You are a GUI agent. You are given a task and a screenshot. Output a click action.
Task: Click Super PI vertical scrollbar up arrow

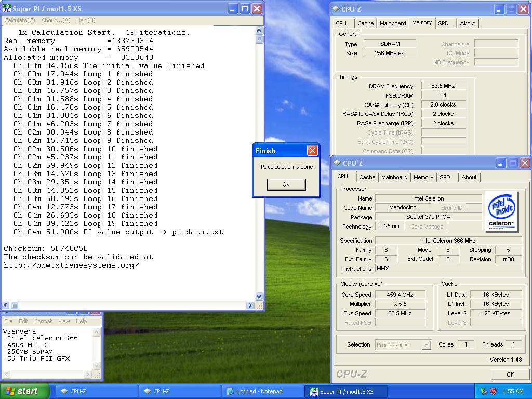click(x=259, y=31)
